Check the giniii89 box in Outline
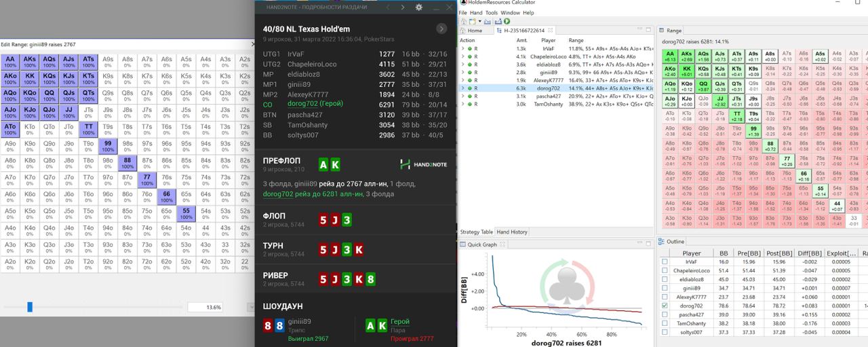The width and height of the screenshot is (868, 347). [x=665, y=288]
